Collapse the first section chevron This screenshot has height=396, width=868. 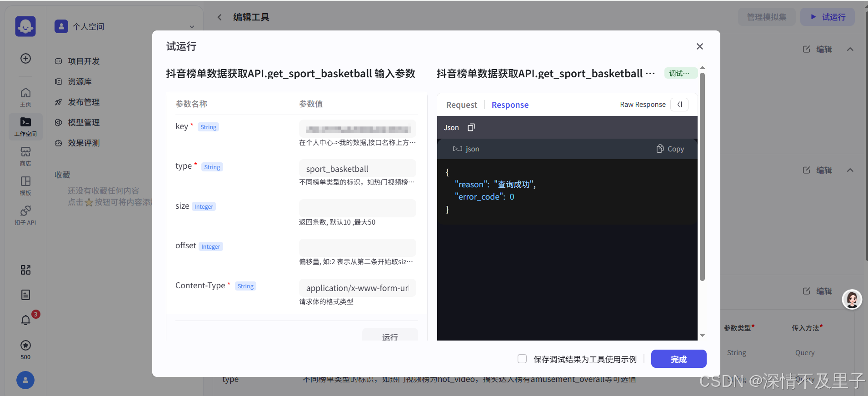[x=850, y=49]
